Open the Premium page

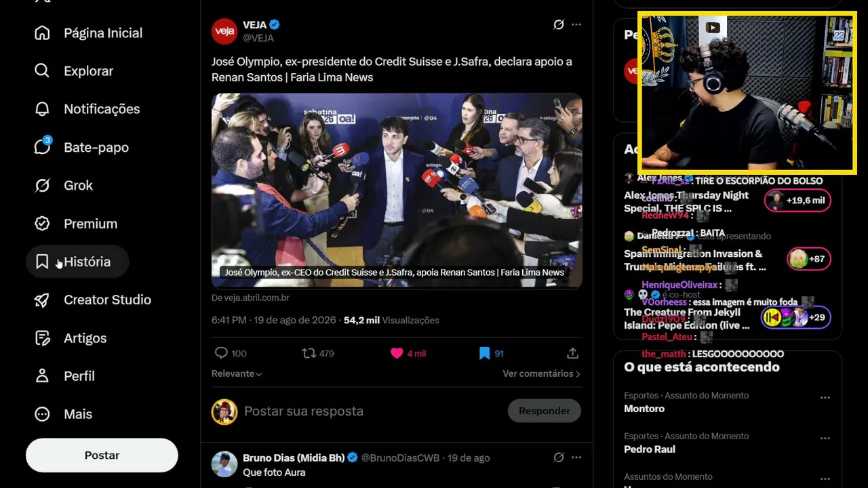[76, 224]
